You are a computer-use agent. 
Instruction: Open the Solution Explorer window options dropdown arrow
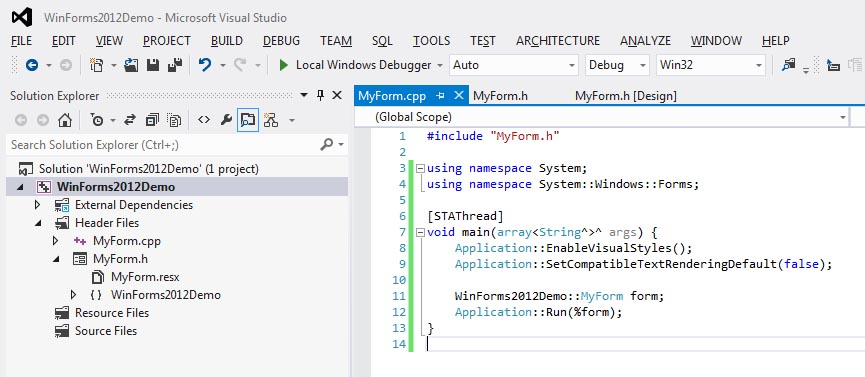(304, 95)
